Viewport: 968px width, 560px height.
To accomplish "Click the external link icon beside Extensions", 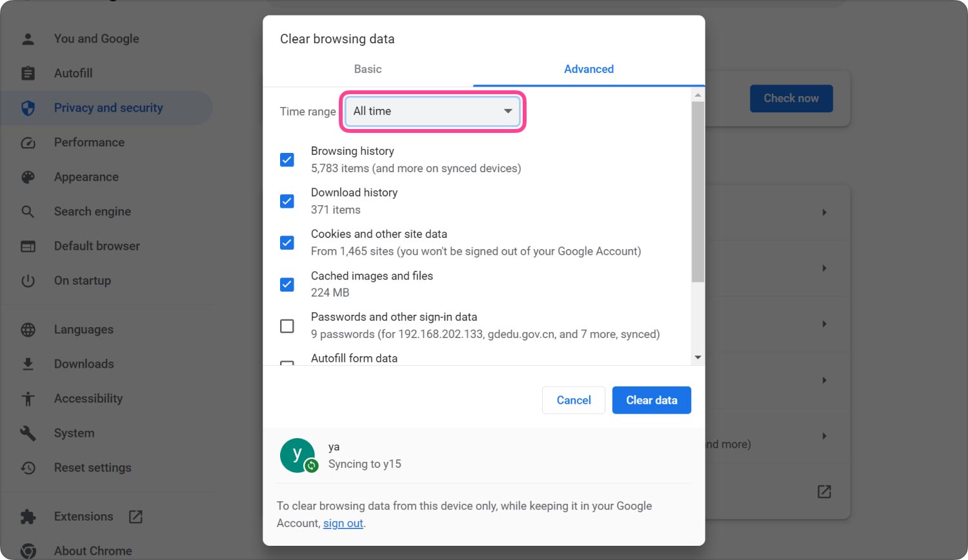I will 136,517.
